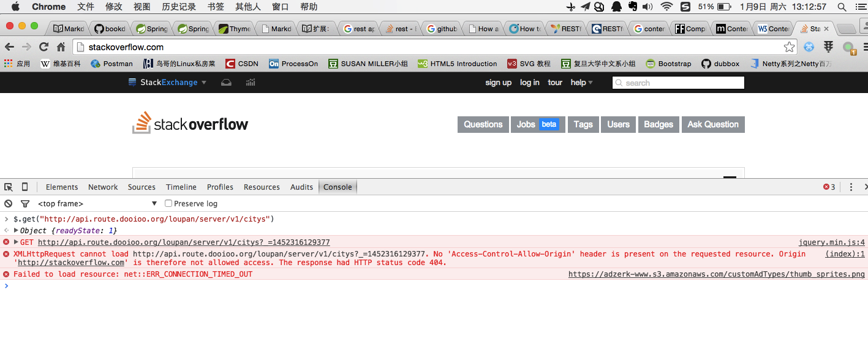Switch to the Network tab
The width and height of the screenshot is (868, 352).
(103, 187)
